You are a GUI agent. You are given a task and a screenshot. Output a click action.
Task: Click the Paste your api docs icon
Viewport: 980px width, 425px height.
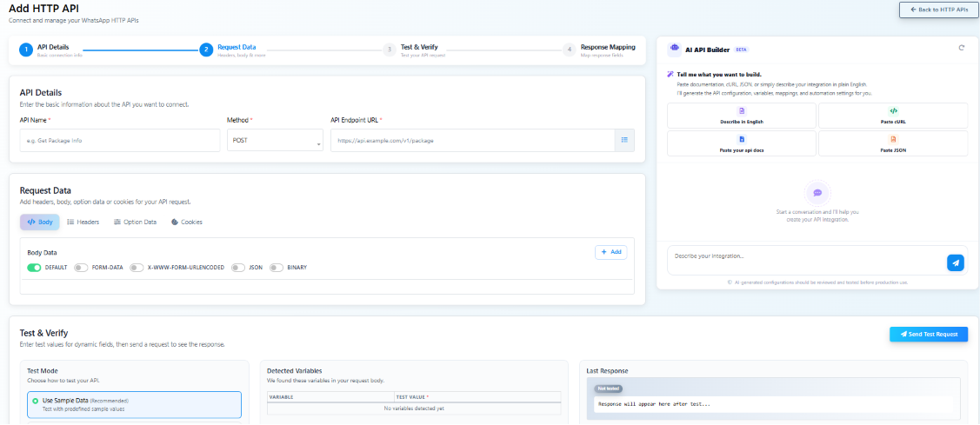click(x=741, y=139)
